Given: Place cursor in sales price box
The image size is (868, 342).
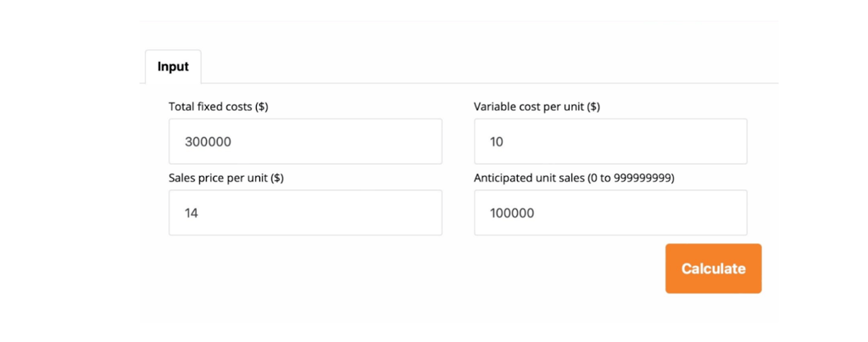Looking at the screenshot, I should point(305,212).
